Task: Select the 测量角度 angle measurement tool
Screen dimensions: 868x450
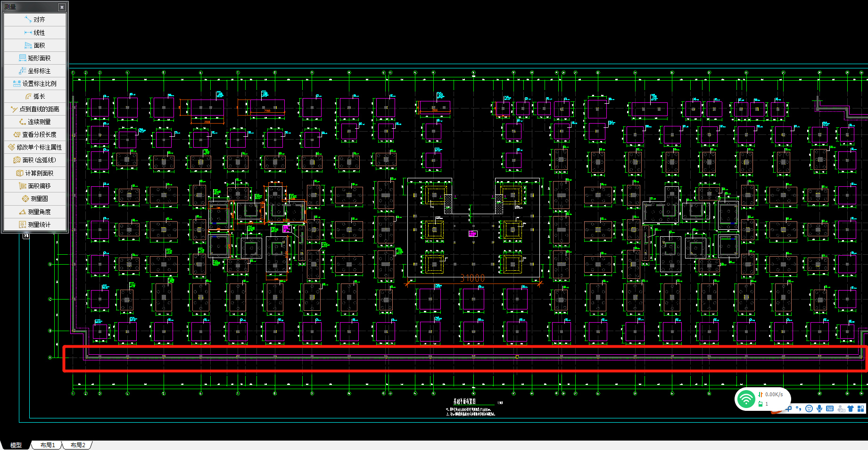Action: click(35, 212)
